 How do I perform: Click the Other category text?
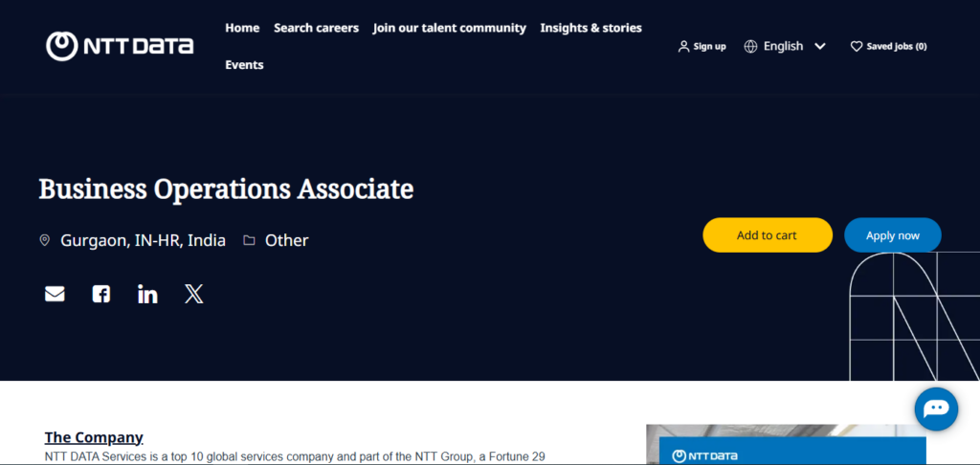tap(287, 240)
